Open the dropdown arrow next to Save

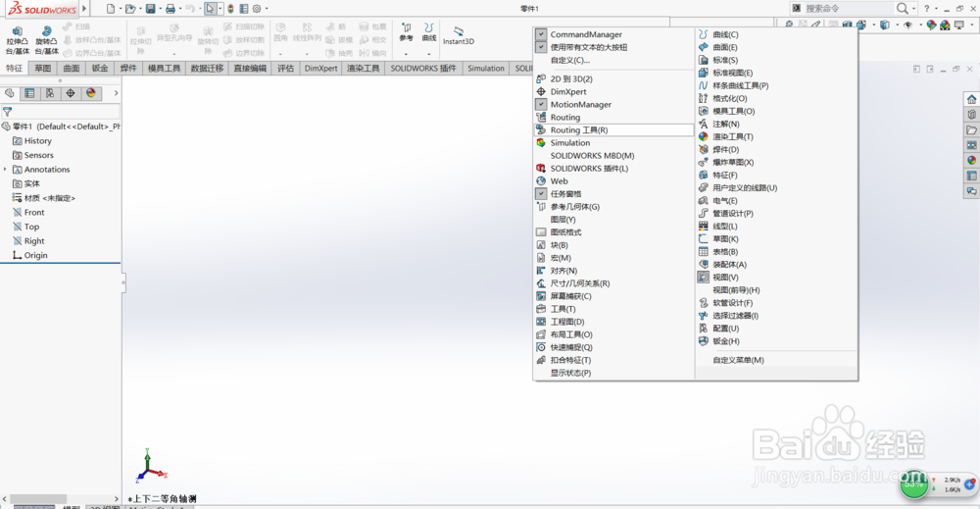[159, 9]
